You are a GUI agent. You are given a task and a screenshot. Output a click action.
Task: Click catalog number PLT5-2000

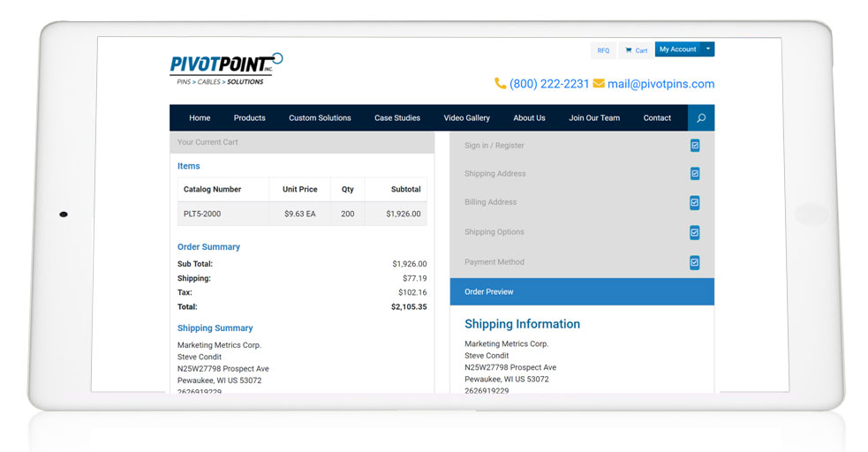coord(202,214)
